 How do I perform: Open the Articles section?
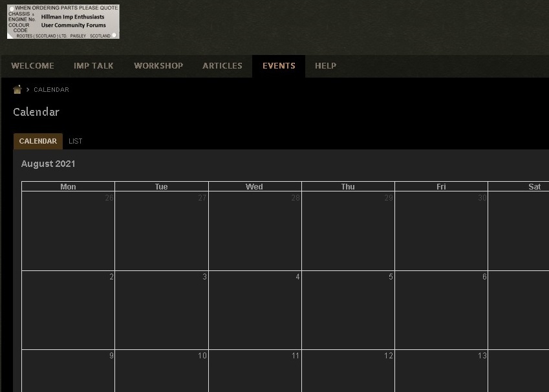point(222,66)
